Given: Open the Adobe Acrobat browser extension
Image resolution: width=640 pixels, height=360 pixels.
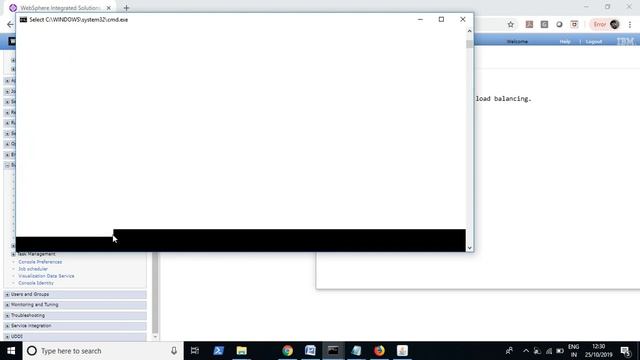Looking at the screenshot, I should click(x=529, y=24).
